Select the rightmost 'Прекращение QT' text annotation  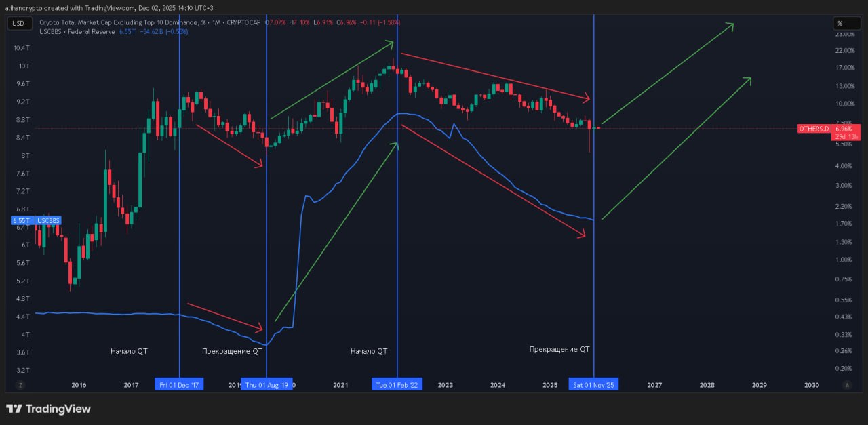coord(559,349)
